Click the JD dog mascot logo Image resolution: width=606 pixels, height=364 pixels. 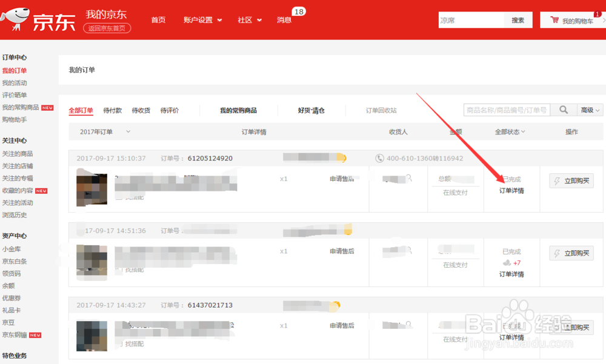[x=18, y=16]
